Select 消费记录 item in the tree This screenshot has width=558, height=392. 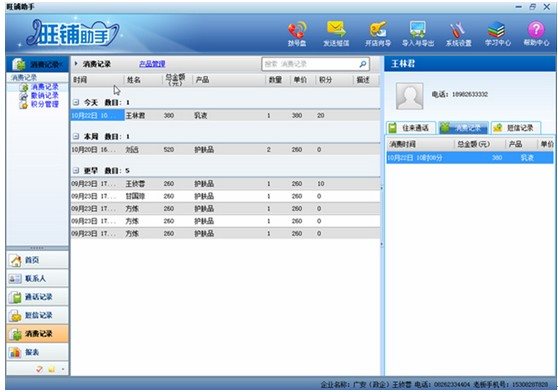44,87
